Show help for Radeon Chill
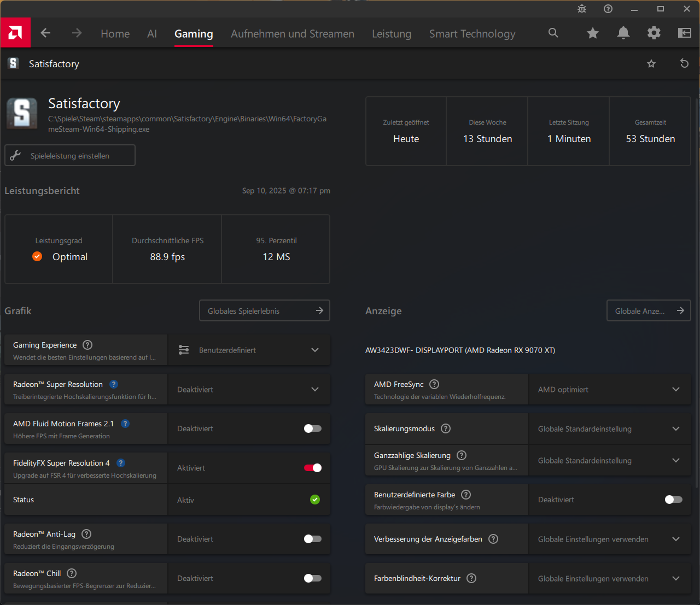 click(72, 573)
